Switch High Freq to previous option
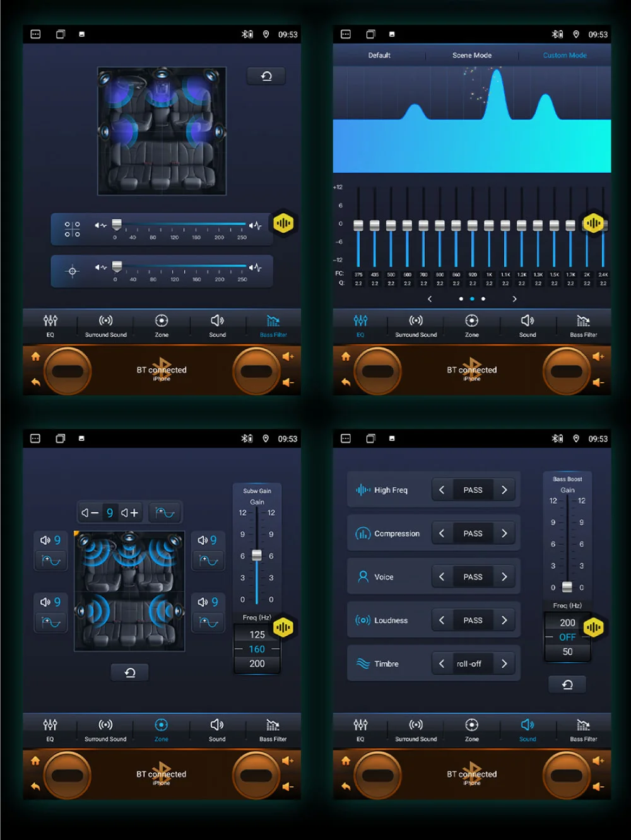Viewport: 631px width, 840px height. click(x=442, y=490)
